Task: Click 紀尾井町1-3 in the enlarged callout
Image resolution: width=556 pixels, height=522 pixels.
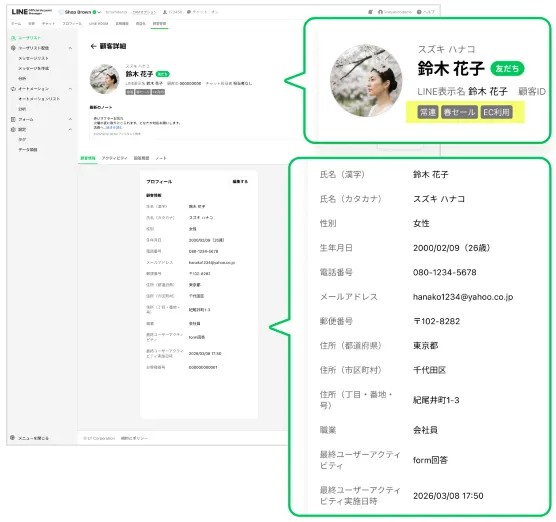Action: click(436, 400)
